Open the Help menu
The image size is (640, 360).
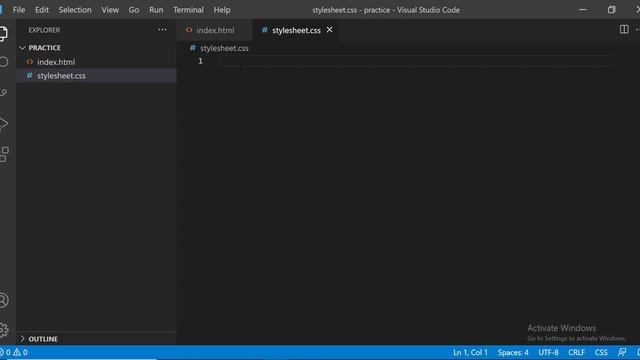[x=222, y=10]
